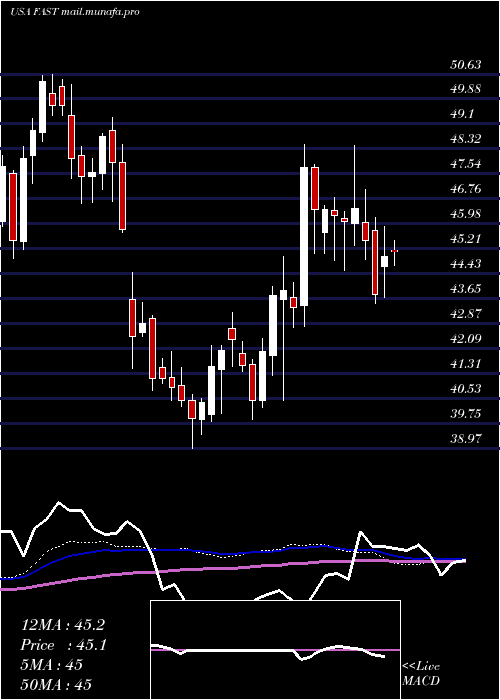Click the 46.76 price axis label

pyautogui.click(x=466, y=189)
